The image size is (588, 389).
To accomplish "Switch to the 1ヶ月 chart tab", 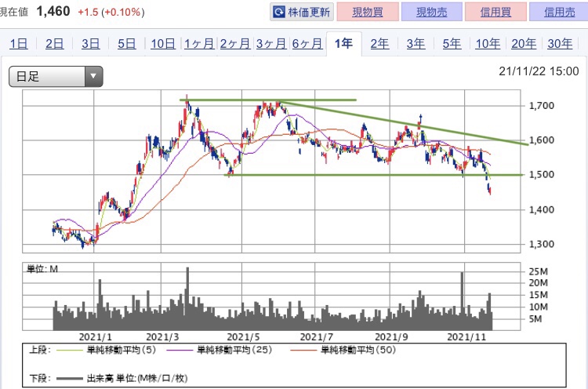I will (x=199, y=44).
